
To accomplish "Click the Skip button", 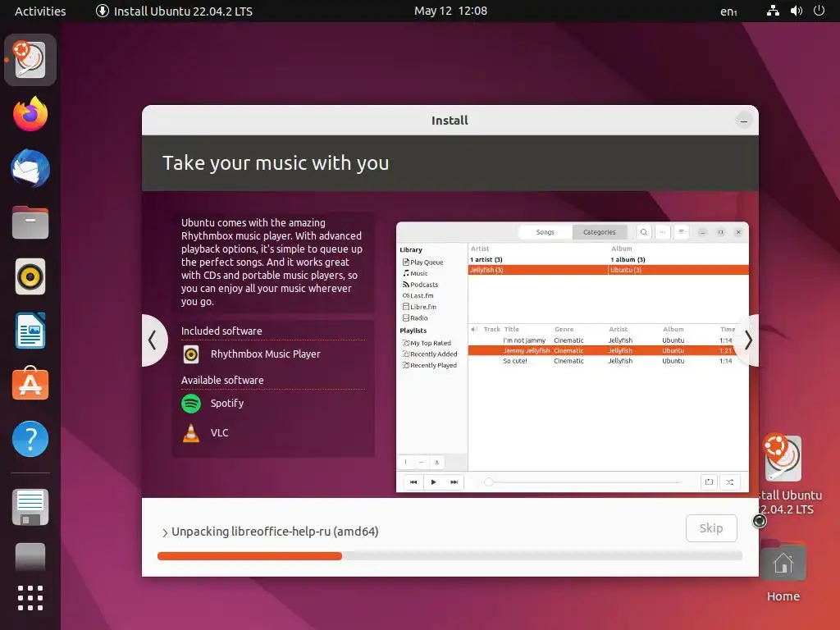I will click(711, 528).
